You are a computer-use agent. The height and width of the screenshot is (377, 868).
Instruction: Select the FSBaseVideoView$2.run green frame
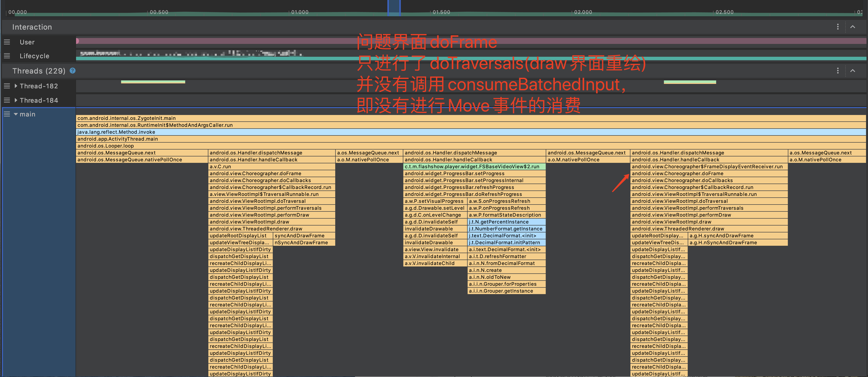point(472,167)
